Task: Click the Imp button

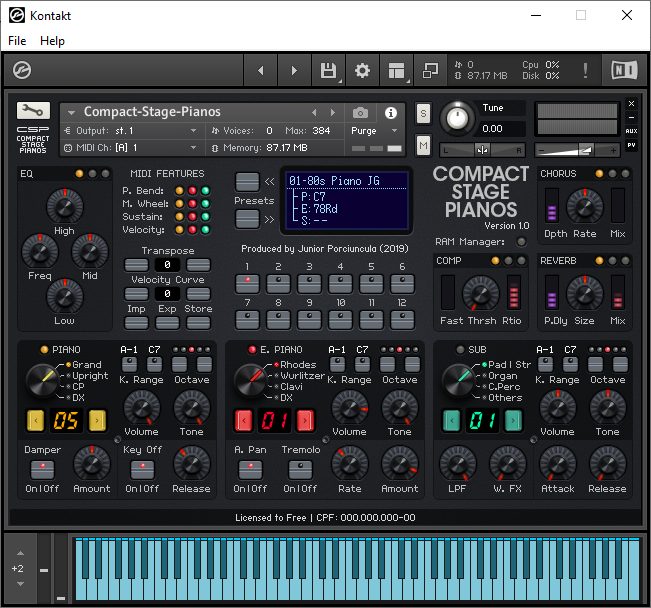Action: point(136,322)
